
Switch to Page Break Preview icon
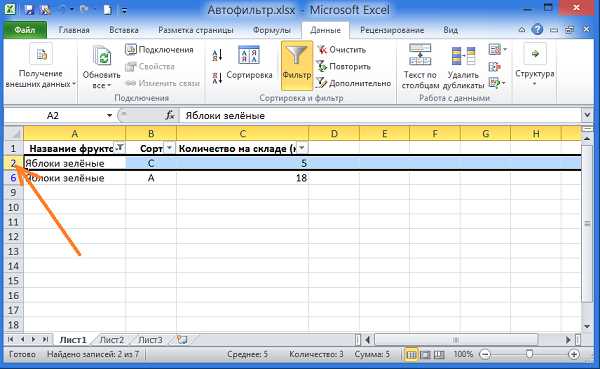coord(439,355)
